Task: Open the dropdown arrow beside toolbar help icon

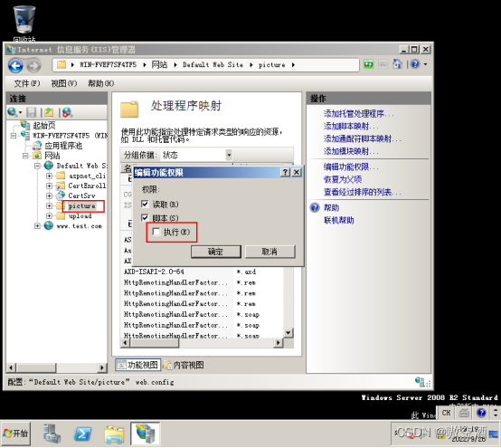Action: point(425,64)
